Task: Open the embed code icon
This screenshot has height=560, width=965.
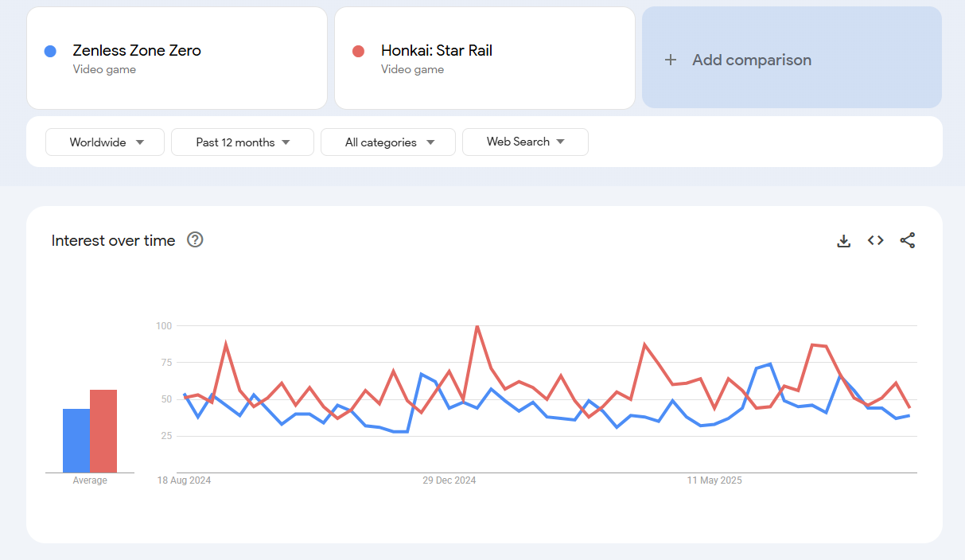Action: click(876, 240)
